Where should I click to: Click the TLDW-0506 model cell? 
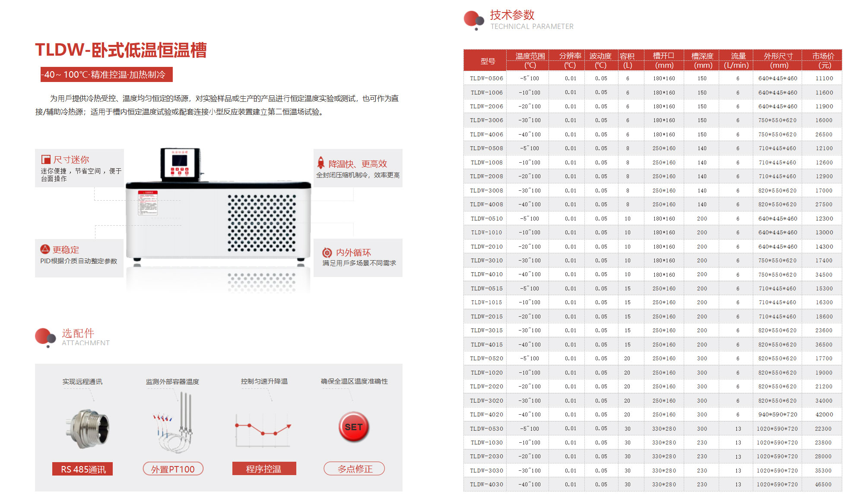[486, 79]
